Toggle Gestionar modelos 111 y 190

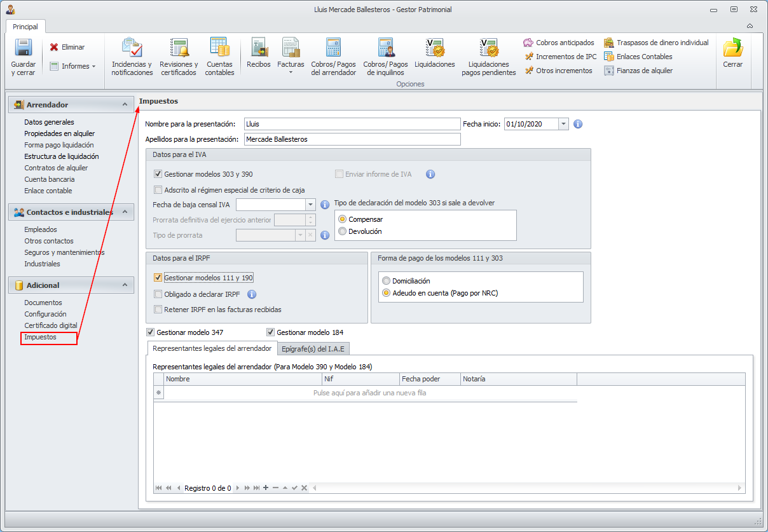(158, 278)
